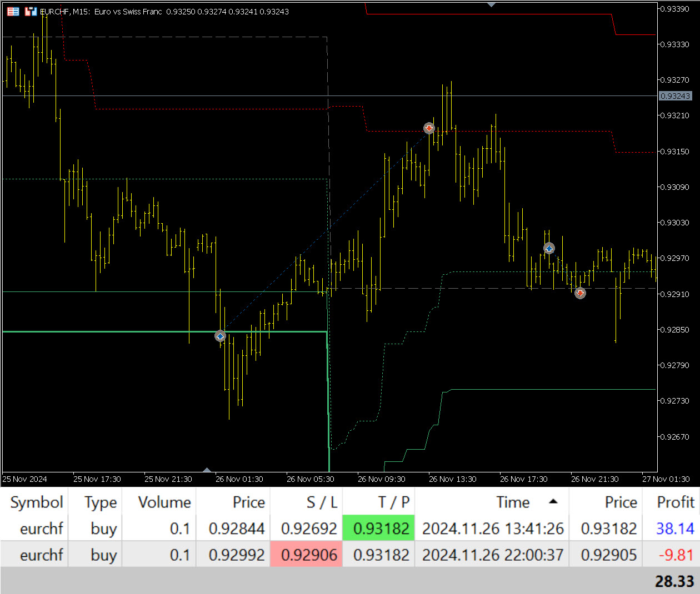Viewport: 700px width, 594px height.
Task: Sort the table by Symbol column
Action: point(37,502)
